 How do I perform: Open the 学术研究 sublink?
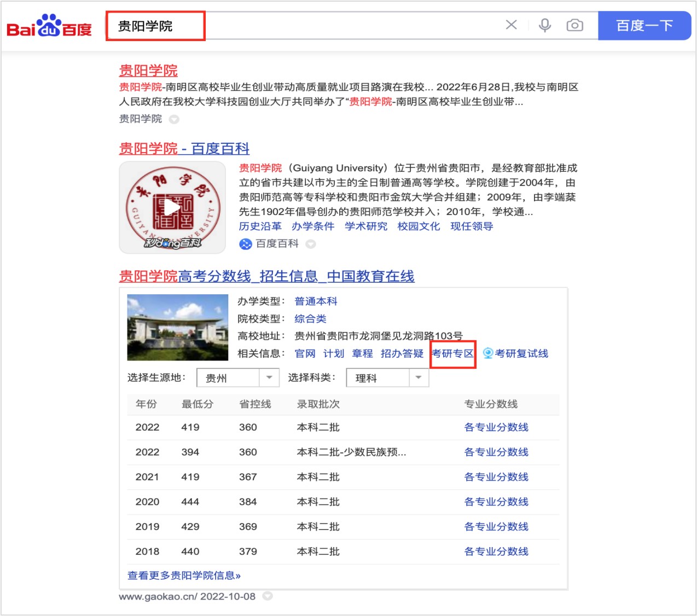click(366, 226)
